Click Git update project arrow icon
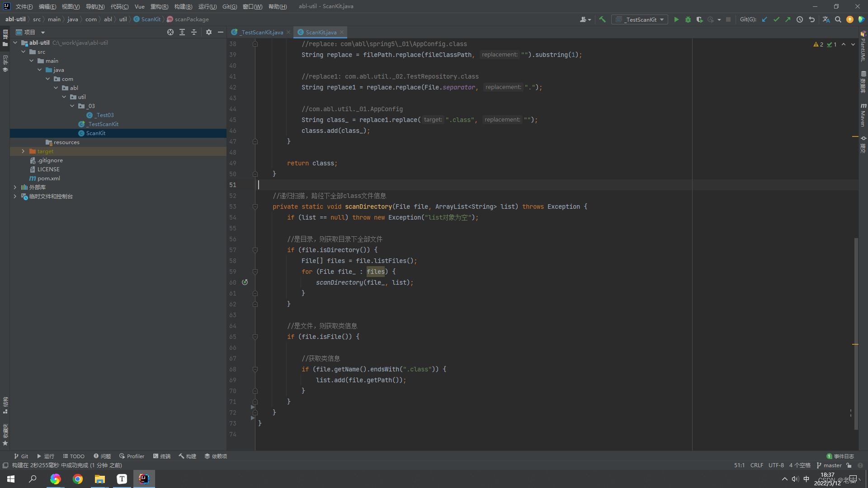 click(764, 19)
